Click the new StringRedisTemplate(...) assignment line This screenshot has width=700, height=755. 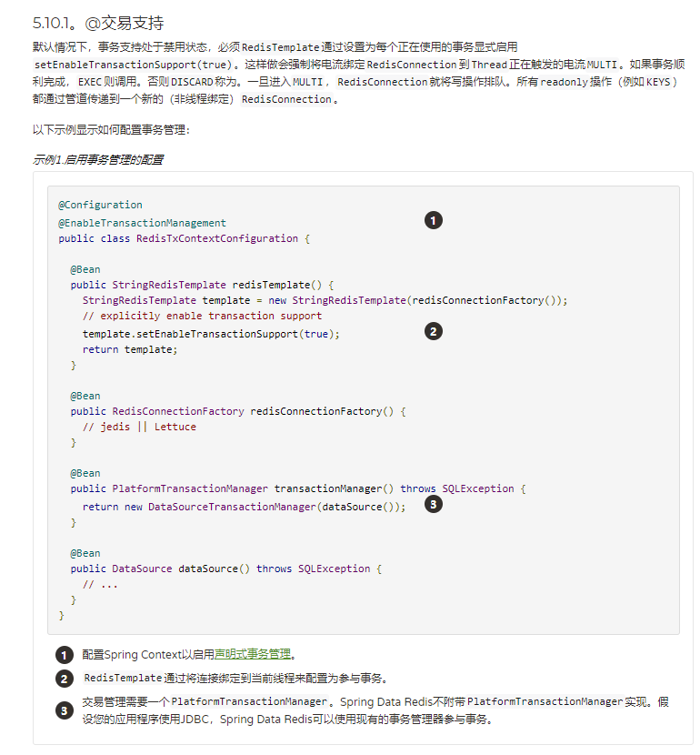325,300
